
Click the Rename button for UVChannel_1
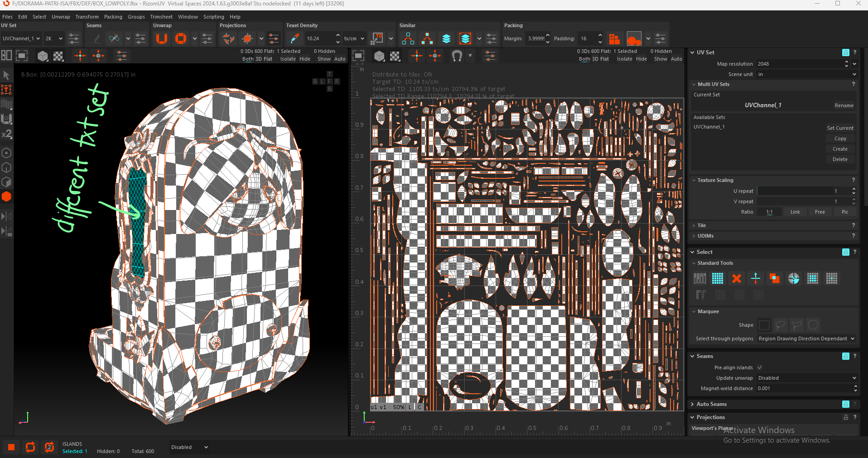pyautogui.click(x=844, y=105)
